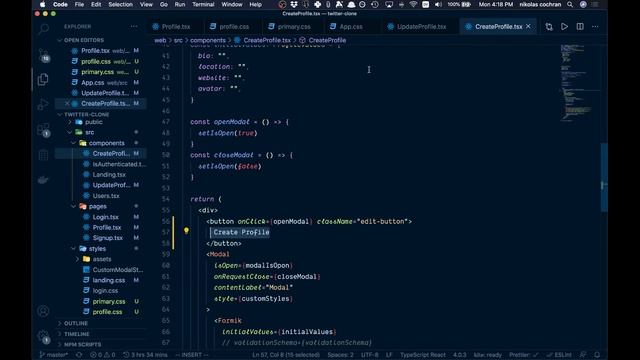
Task: Open the Extensions view
Action: [43, 130]
